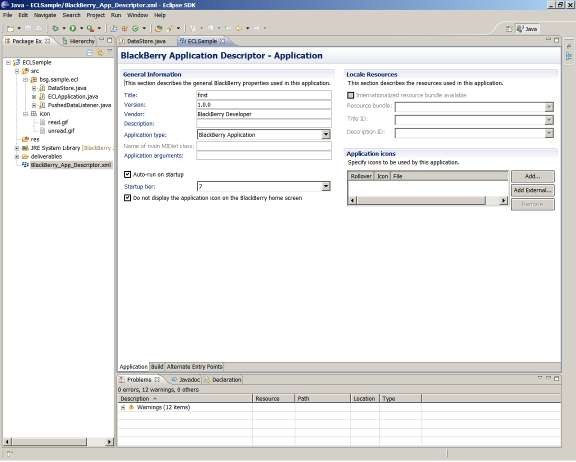576x462 pixels.
Task: Open the Navigate menu
Action: coord(45,15)
